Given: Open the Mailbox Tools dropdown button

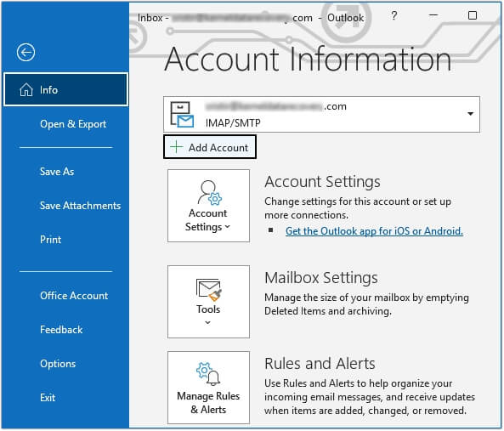Looking at the screenshot, I should pos(208,302).
